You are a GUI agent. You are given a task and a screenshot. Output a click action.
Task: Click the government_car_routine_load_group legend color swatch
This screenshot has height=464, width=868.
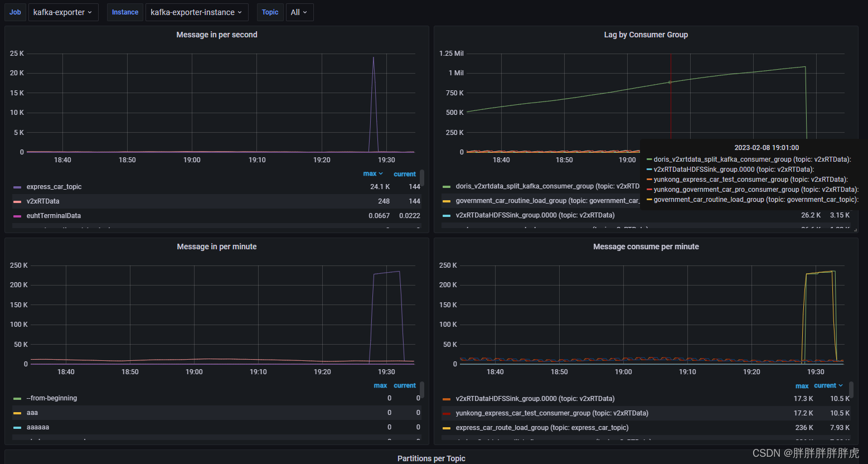pyautogui.click(x=447, y=201)
